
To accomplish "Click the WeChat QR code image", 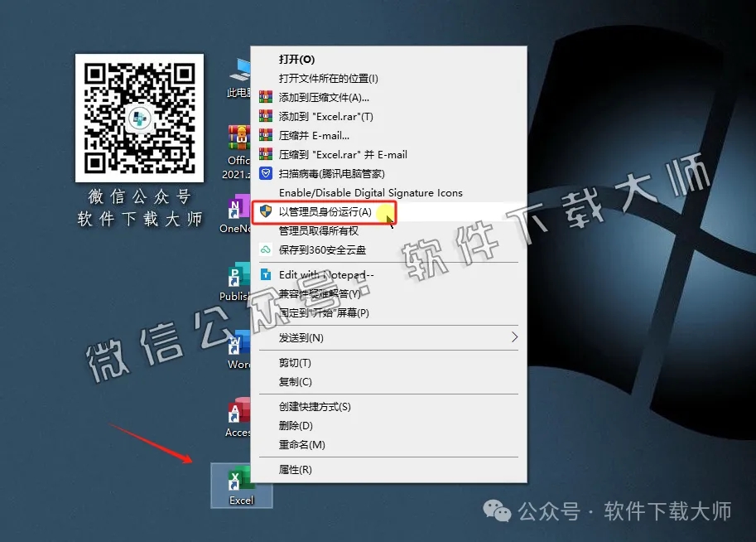I will point(139,118).
